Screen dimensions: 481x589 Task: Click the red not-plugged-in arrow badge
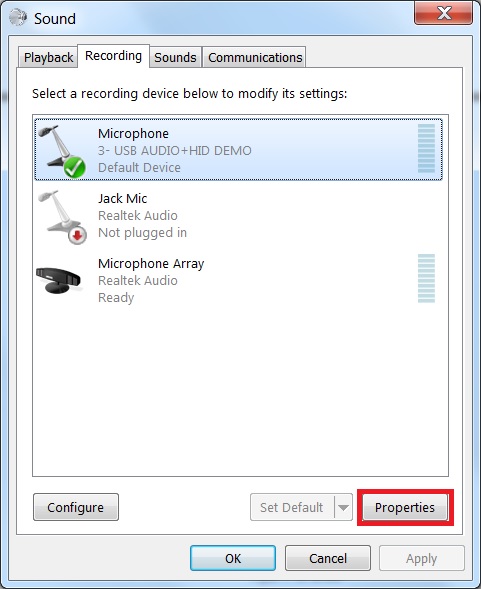[x=77, y=235]
